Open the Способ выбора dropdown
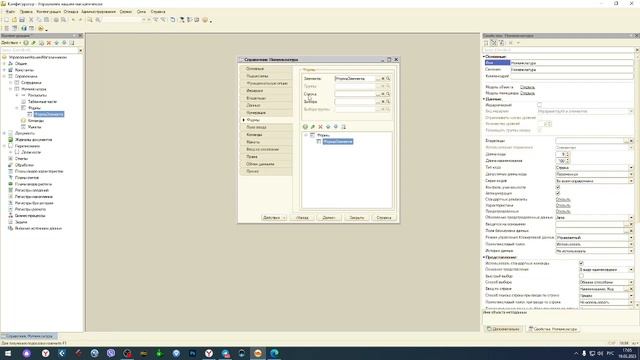 pyautogui.click(x=631, y=282)
